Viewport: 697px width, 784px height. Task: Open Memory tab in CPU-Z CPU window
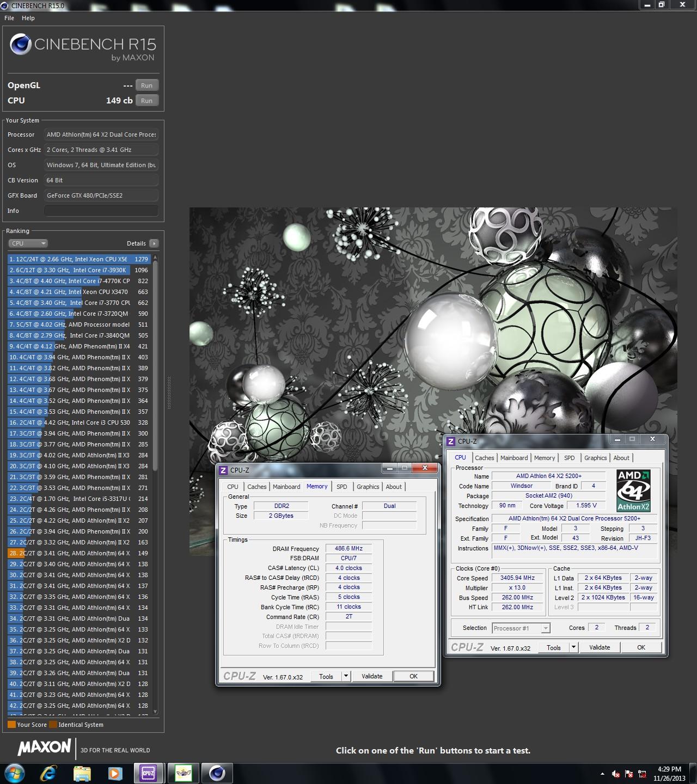pyautogui.click(x=545, y=458)
